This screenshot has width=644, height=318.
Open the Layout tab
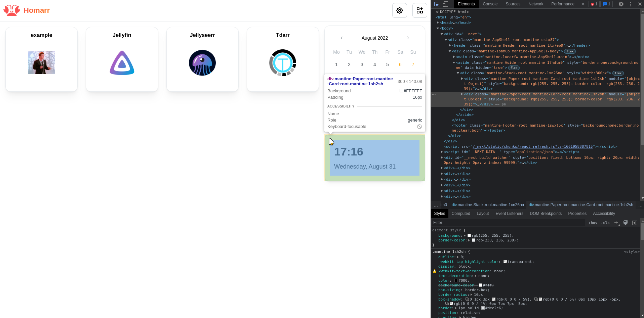click(483, 214)
